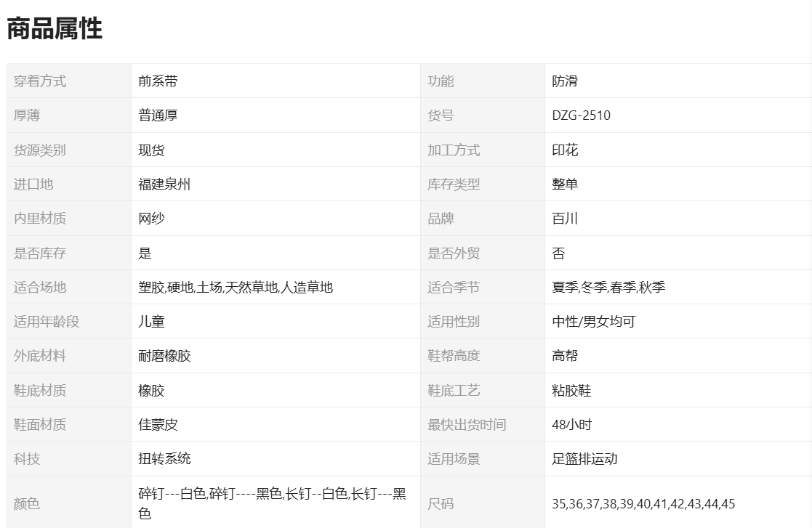Click the 网纱 lining material value

click(151, 219)
